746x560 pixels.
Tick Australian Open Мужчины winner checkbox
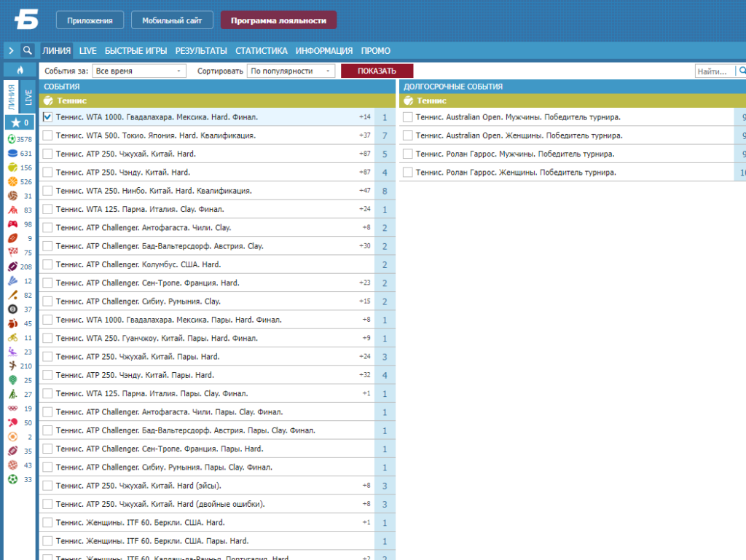tap(407, 117)
